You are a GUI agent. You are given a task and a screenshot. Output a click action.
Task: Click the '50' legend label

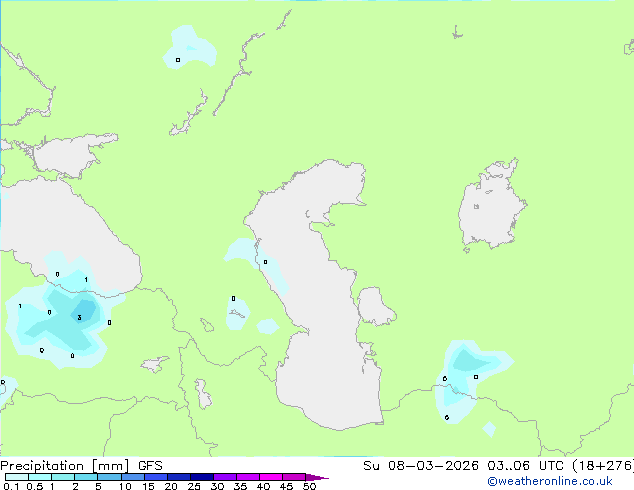tap(309, 486)
